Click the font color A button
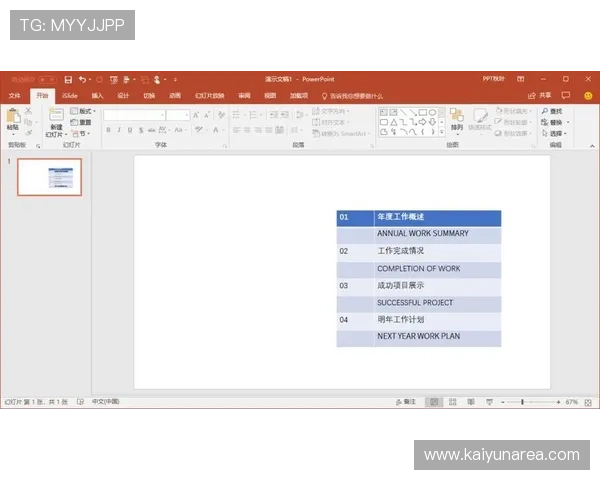This screenshot has height=480, width=600. pos(216,130)
